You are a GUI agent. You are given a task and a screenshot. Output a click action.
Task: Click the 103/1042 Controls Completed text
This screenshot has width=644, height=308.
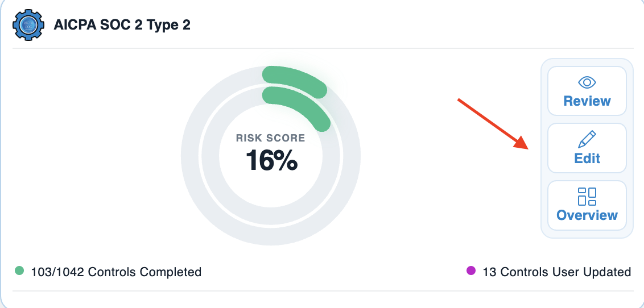[x=116, y=272]
